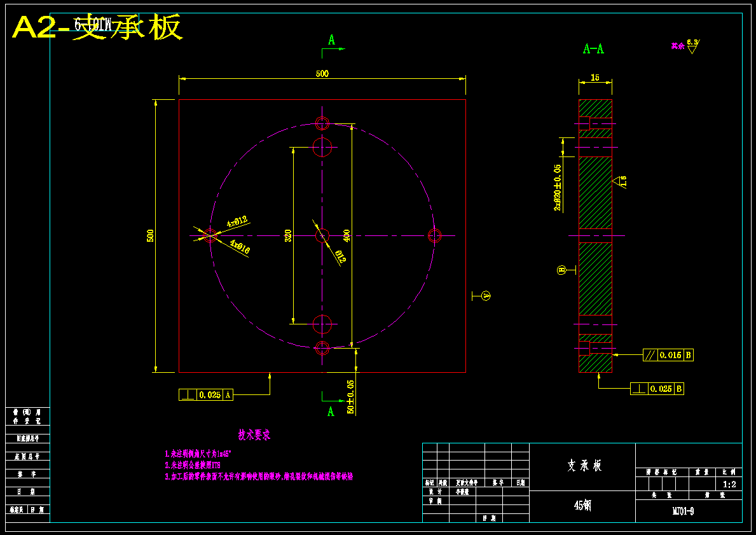Select the "签字" cell in left margin table
756x535 pixels.
tap(27, 474)
